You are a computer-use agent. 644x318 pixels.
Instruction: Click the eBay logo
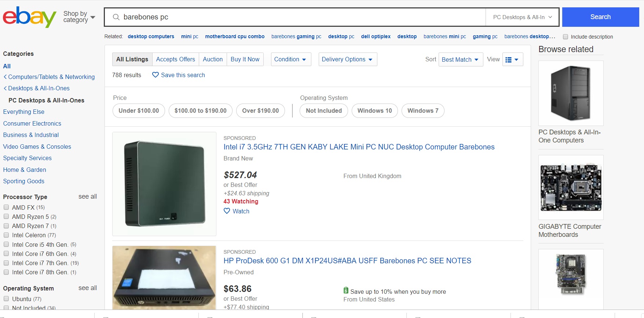click(29, 17)
